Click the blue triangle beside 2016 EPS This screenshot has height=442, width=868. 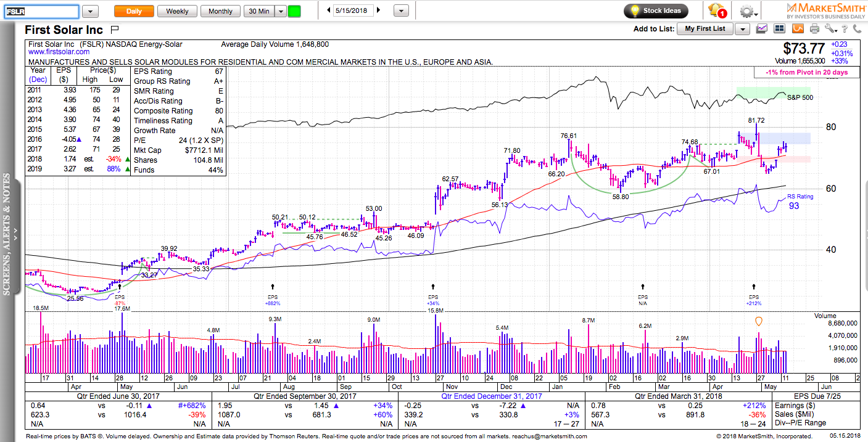[78, 141]
